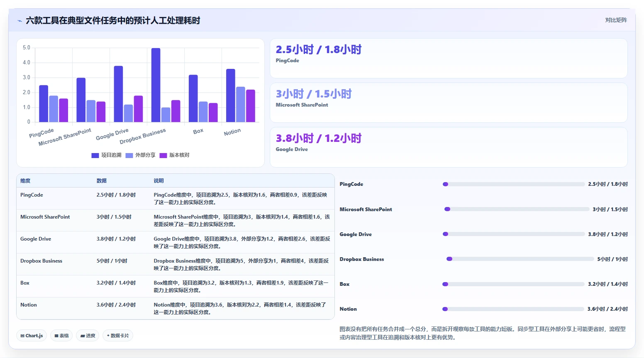Click the Box 项目追溯 bar in chart
Image resolution: width=644 pixels, height=358 pixels.
point(193,98)
